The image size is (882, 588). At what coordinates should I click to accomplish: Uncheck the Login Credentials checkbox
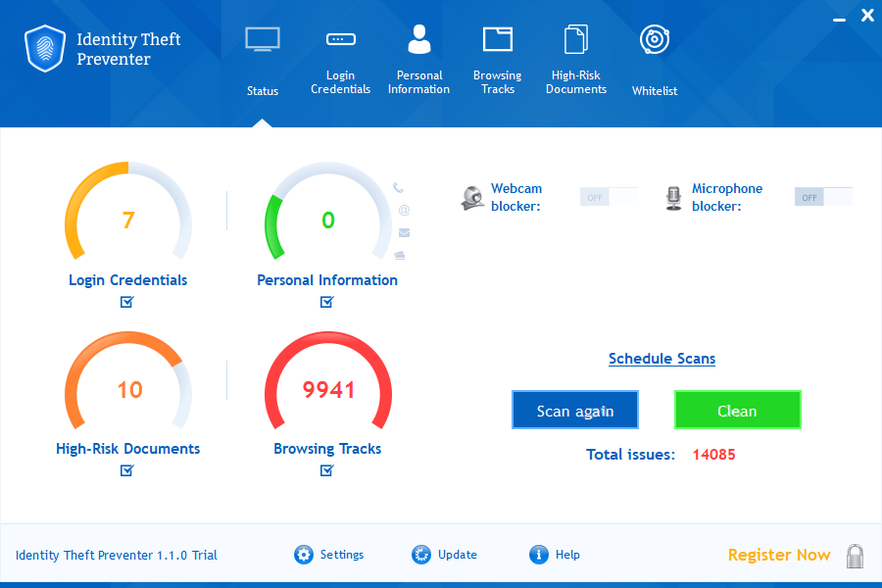point(127,302)
